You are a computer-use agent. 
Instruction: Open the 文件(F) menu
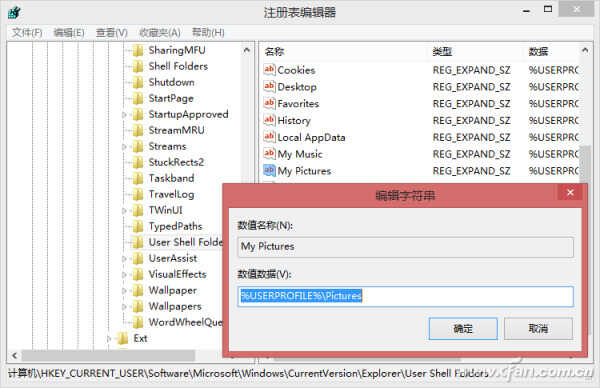tap(27, 33)
